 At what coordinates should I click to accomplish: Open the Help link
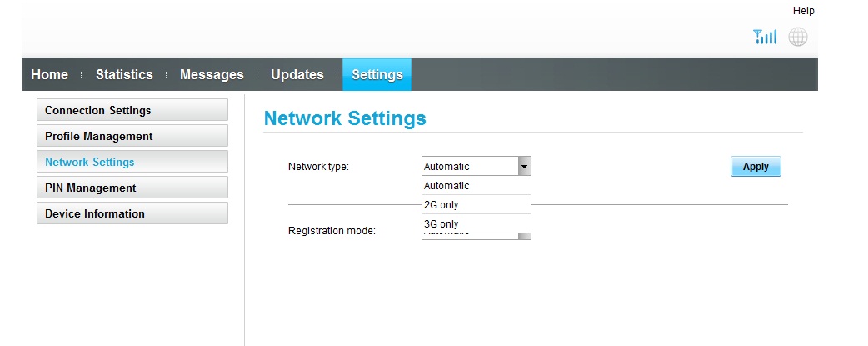[x=803, y=11]
